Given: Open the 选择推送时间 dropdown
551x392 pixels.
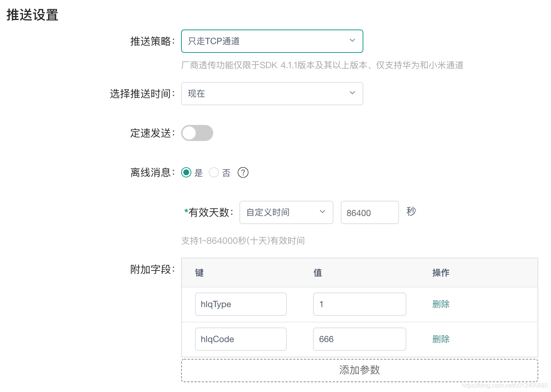Looking at the screenshot, I should point(272,94).
